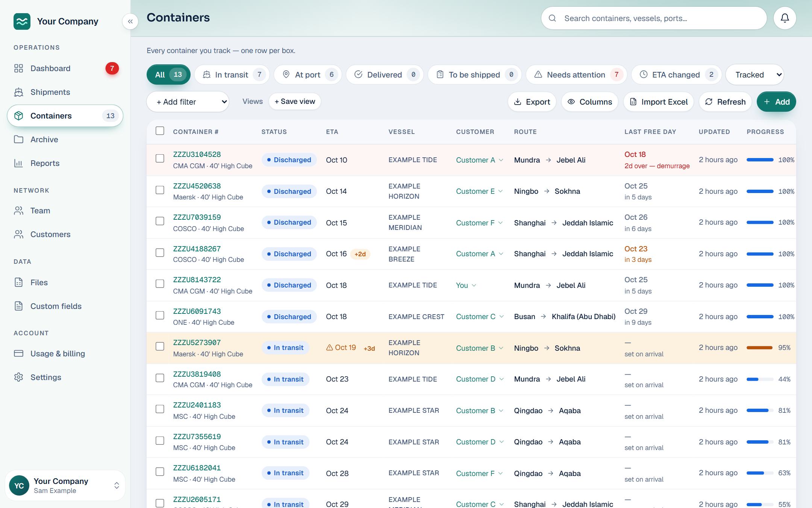Screen dimensions: 812x508
Task: Click the Settings gear icon
Action: point(18,377)
